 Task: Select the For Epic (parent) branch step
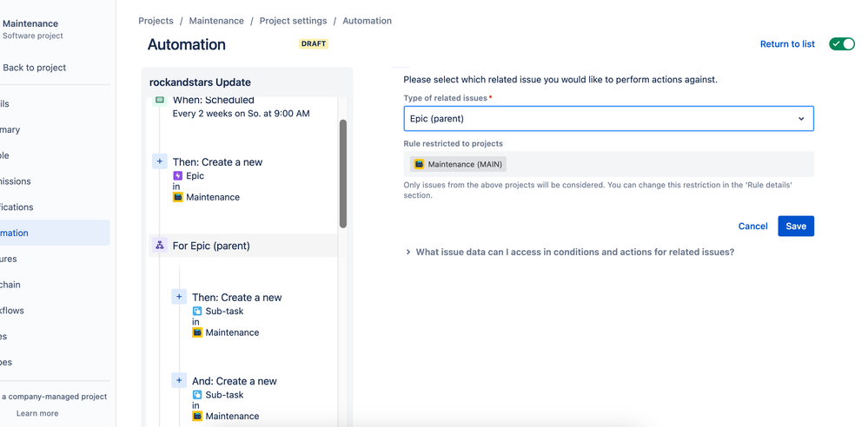[244, 246]
